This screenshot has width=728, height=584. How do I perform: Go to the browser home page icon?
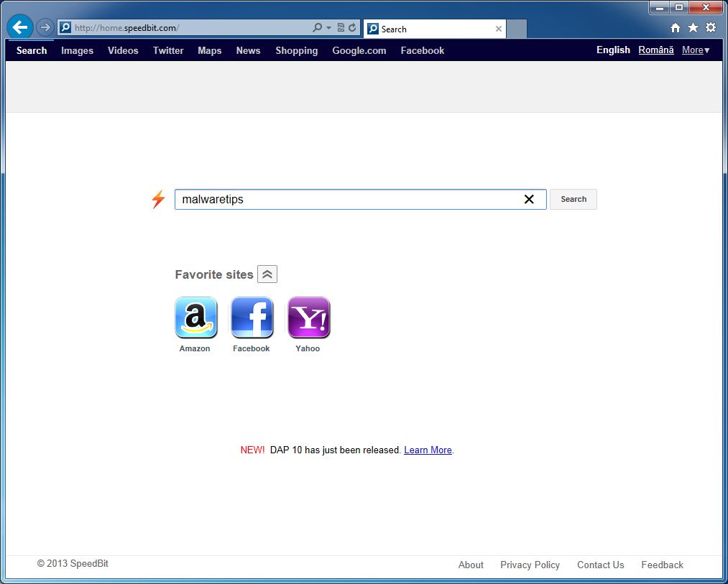click(x=674, y=27)
